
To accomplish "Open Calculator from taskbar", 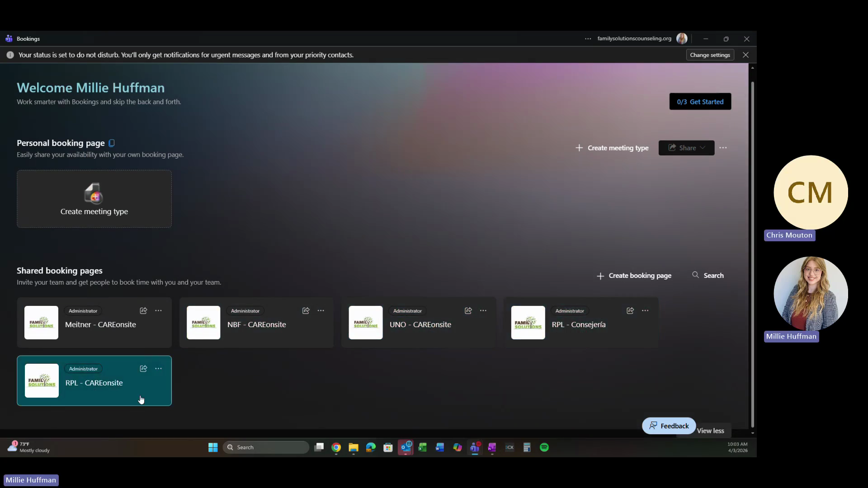I will pyautogui.click(x=527, y=447).
